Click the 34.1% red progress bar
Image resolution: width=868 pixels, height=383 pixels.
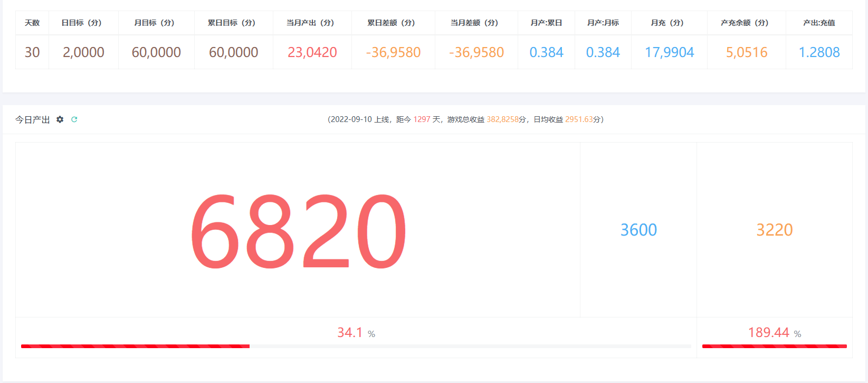tap(135, 346)
